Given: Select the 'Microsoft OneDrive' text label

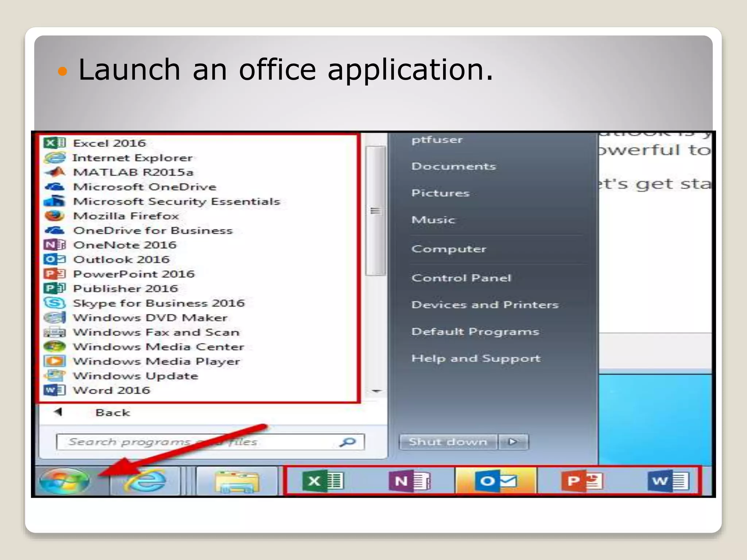Looking at the screenshot, I should (145, 187).
